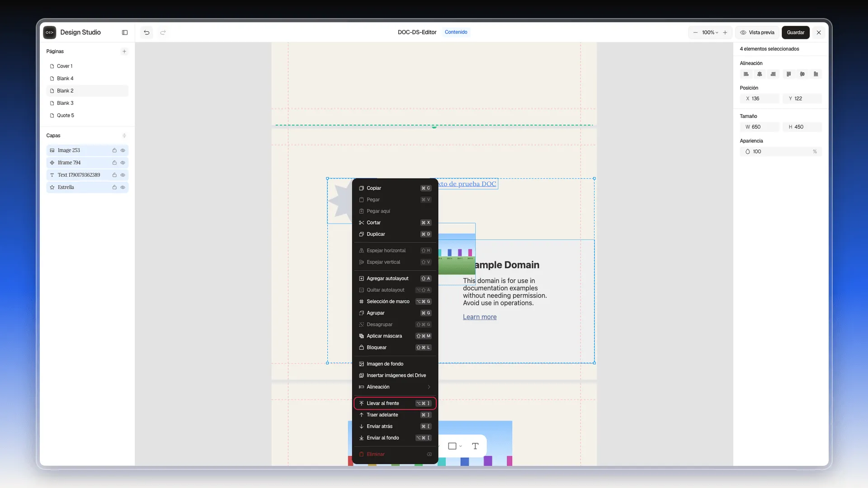Click the Design Studio logo icon
The width and height of the screenshot is (868, 488).
pyautogui.click(x=50, y=33)
